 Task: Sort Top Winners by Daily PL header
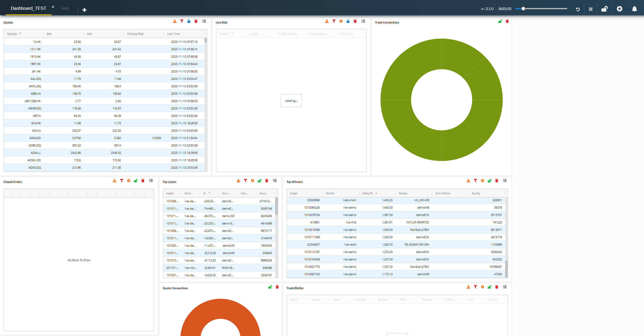click(x=368, y=193)
